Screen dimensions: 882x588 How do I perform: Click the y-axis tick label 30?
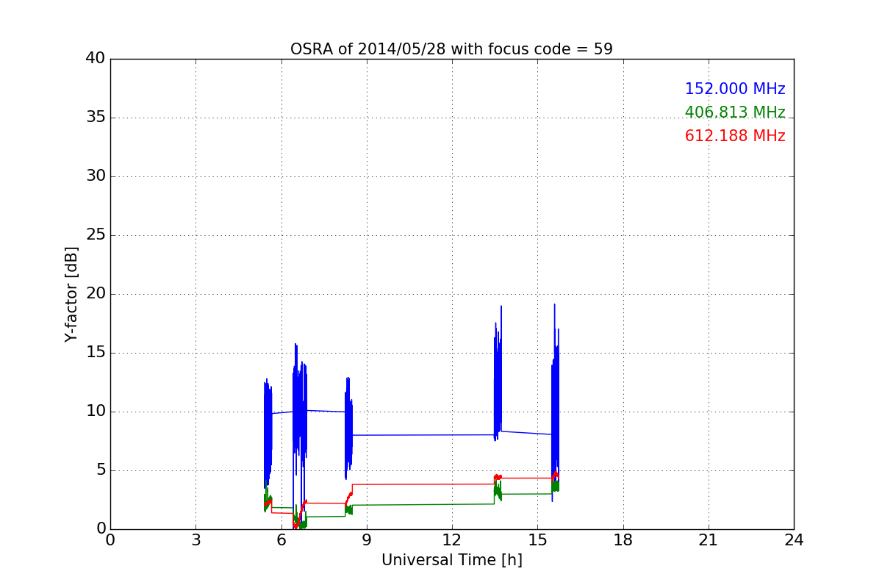point(96,176)
